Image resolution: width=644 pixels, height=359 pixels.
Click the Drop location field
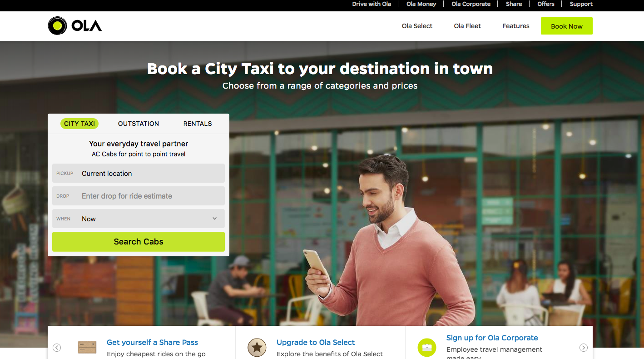coord(139,196)
